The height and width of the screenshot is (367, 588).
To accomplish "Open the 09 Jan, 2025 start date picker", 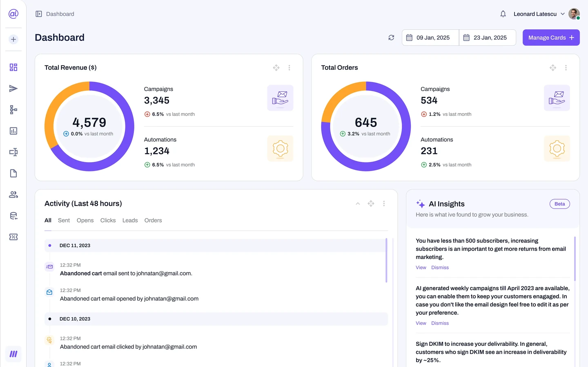I will click(x=430, y=38).
